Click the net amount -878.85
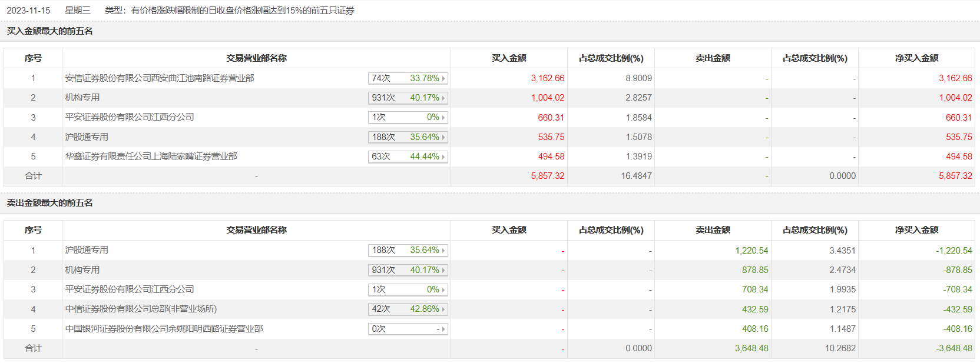The height and width of the screenshot is (363, 980). 958,270
